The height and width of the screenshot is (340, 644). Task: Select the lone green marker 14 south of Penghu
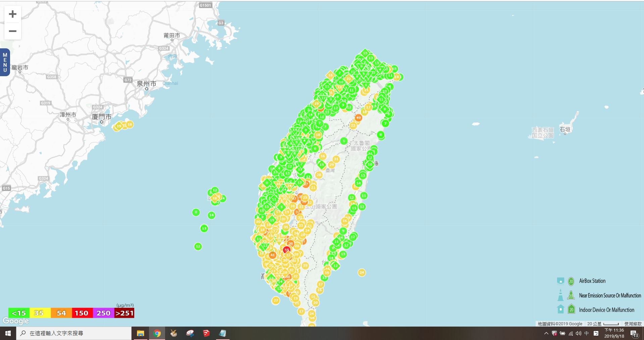tap(211, 215)
